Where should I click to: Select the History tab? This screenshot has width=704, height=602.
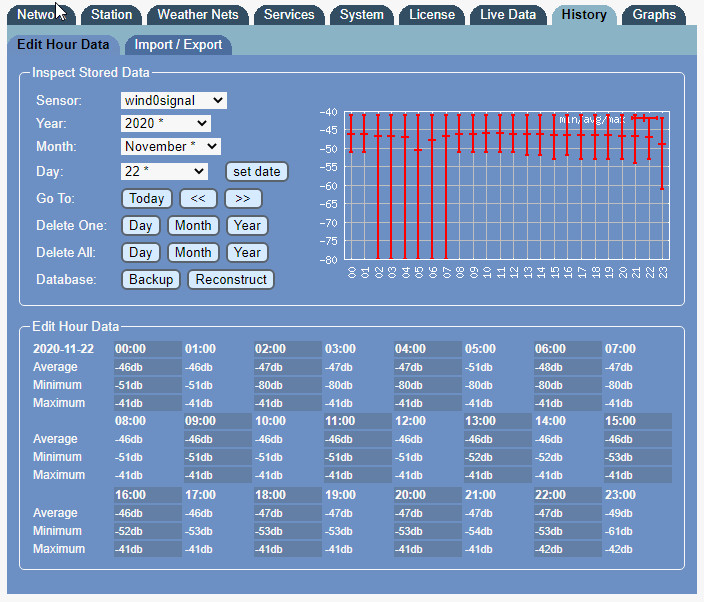pyautogui.click(x=584, y=15)
